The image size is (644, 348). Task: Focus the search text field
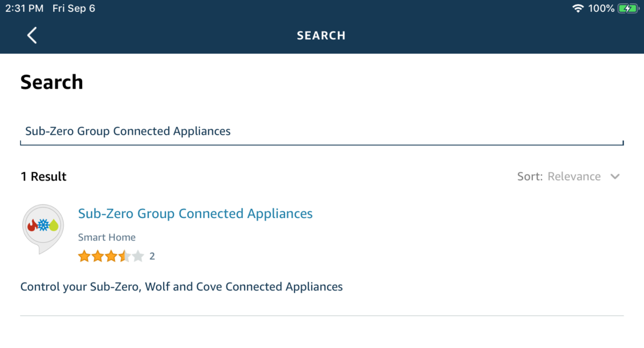[x=321, y=132]
